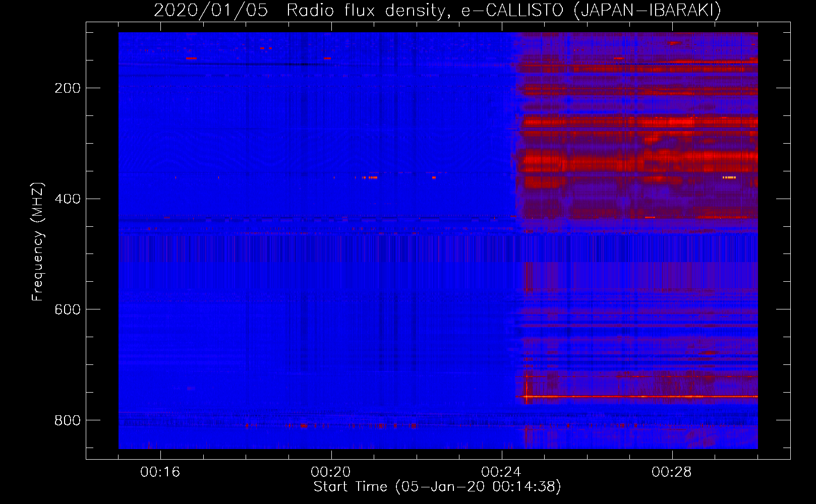Click the plot title '2020/01/05 Radio flux density'
This screenshot has height=504, width=816.
(x=437, y=11)
